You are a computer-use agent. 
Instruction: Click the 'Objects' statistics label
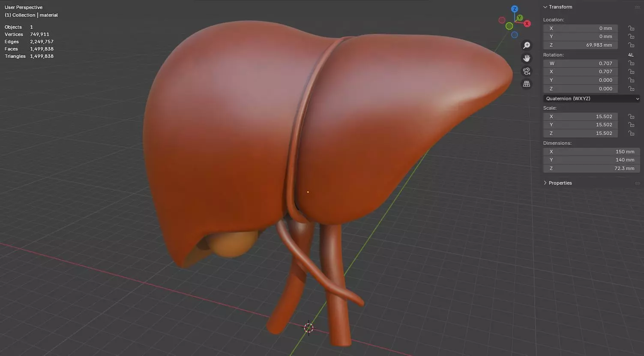[x=13, y=27]
